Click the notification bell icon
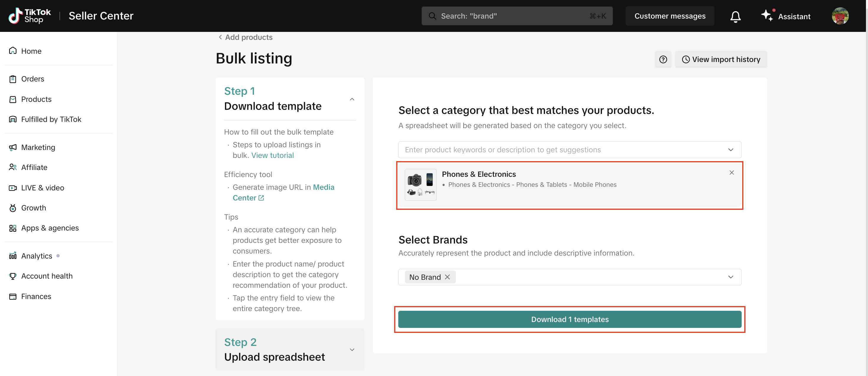868x376 pixels. 735,16
